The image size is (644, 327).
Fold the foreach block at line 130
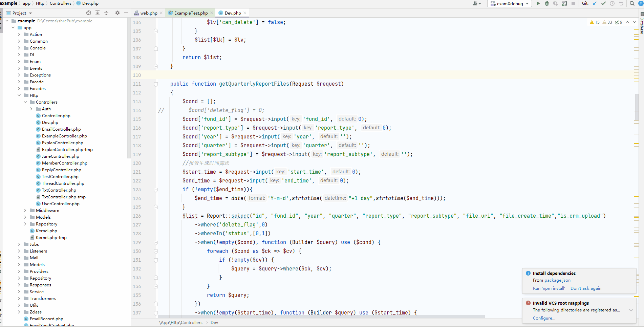pyautogui.click(x=156, y=251)
